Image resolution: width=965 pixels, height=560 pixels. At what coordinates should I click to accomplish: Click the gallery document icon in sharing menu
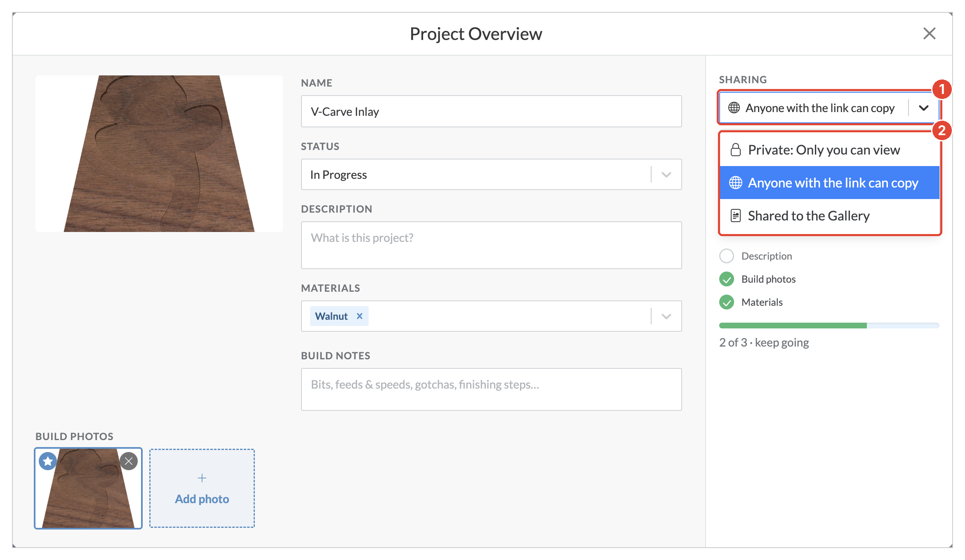pos(736,216)
